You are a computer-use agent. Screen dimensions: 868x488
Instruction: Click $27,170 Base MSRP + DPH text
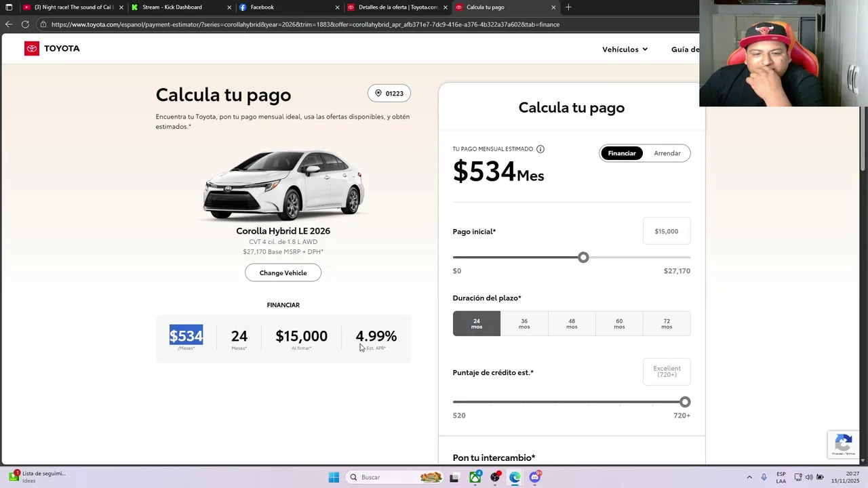(283, 251)
